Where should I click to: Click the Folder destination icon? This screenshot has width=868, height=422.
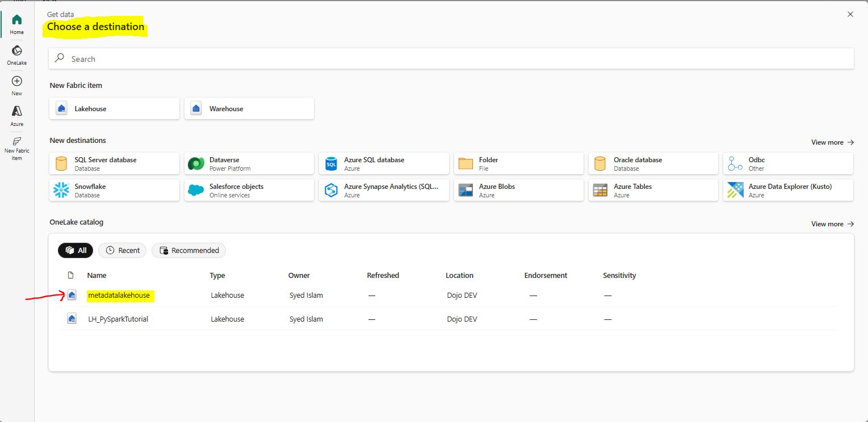click(466, 164)
